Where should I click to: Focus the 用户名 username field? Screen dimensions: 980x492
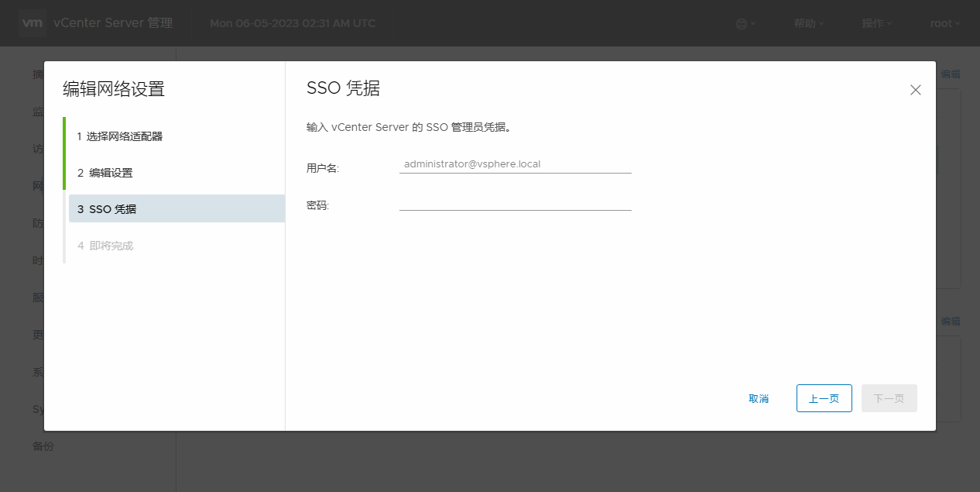515,164
